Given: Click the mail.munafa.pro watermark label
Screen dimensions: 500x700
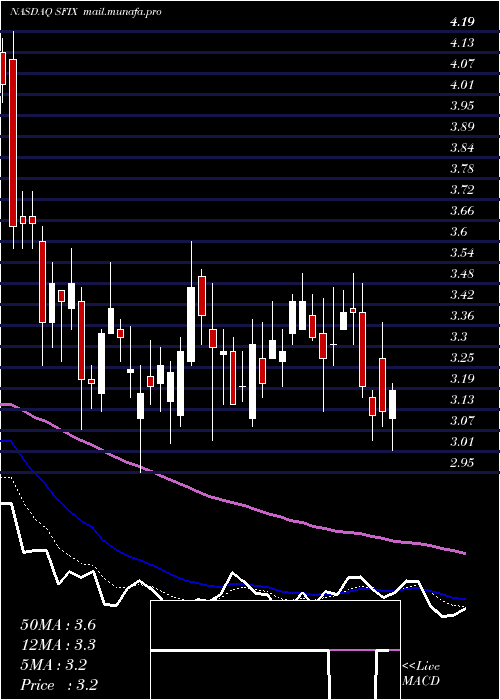Looking at the screenshot, I should point(122,12).
